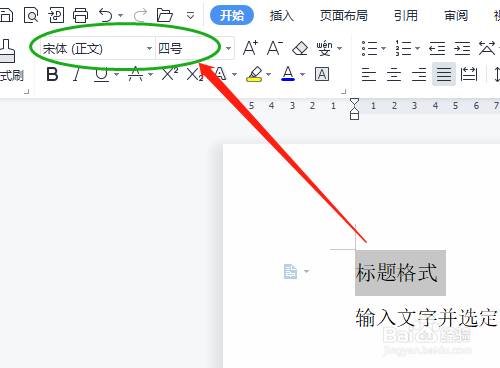Open the paragraph layout icon dropdown arrow
The image size is (500, 368).
pyautogui.click(x=306, y=271)
